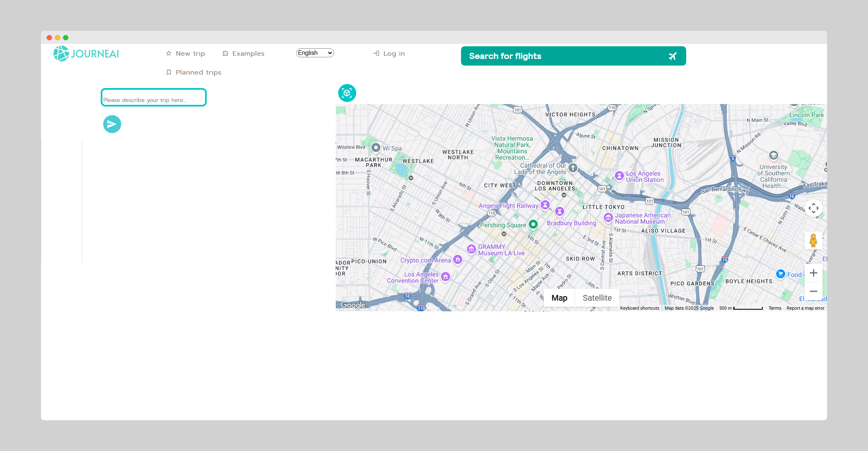This screenshot has height=451, width=868.
Task: Select the Bradbury Building marker
Action: click(x=559, y=212)
